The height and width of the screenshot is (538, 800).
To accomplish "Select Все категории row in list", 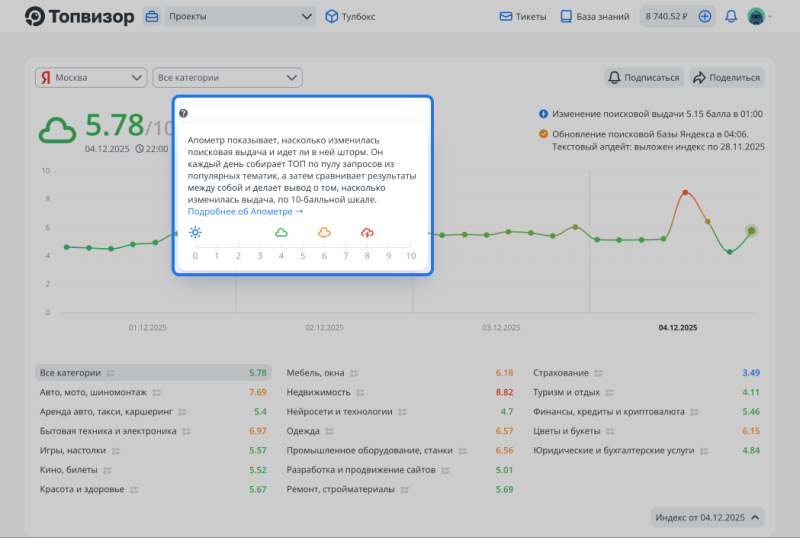I will (x=153, y=373).
